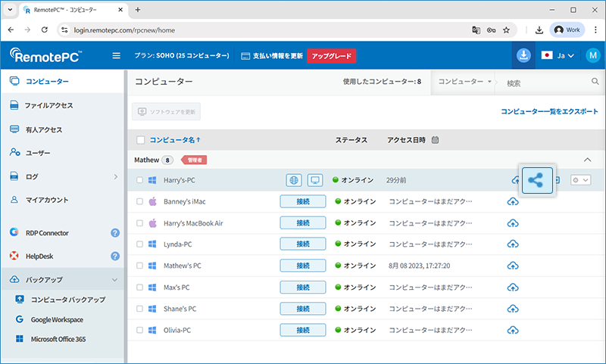
Task: Sort by the コンピュータ名 column header
Action: point(175,140)
